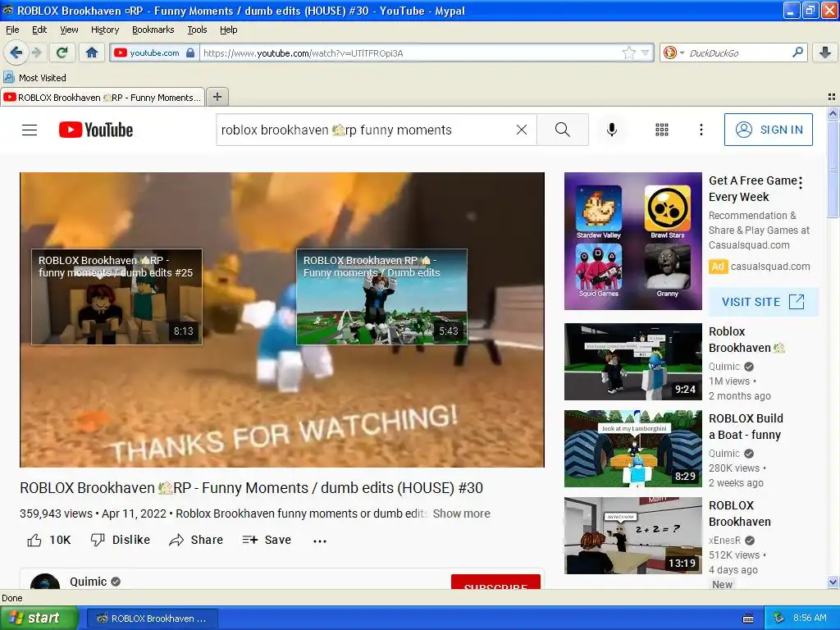Viewport: 840px width, 630px height.
Task: Save the video to a playlist
Action: tap(267, 540)
